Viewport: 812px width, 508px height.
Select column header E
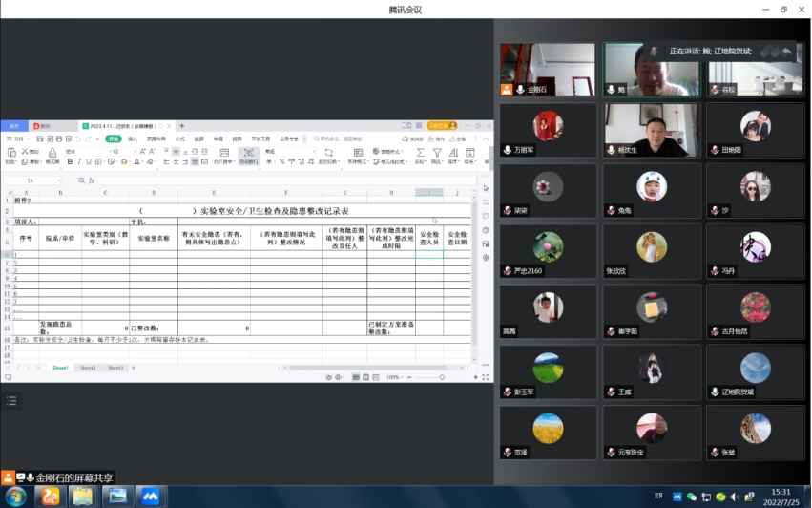[214, 192]
